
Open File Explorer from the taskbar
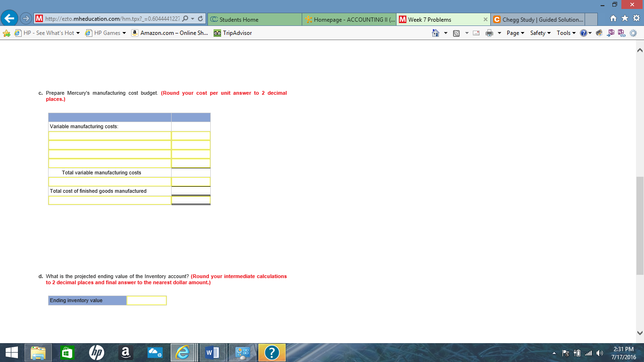pos(38,352)
